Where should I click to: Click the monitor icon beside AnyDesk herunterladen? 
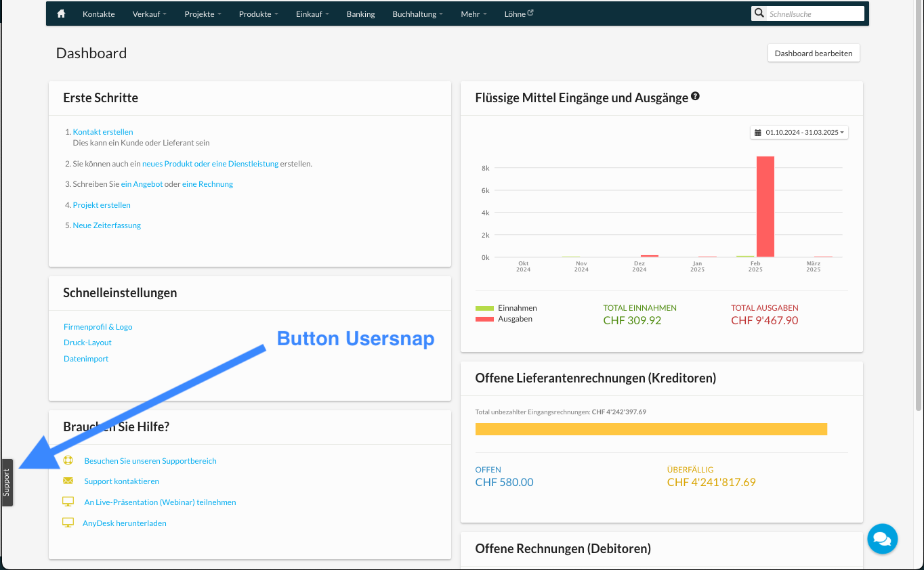68,523
